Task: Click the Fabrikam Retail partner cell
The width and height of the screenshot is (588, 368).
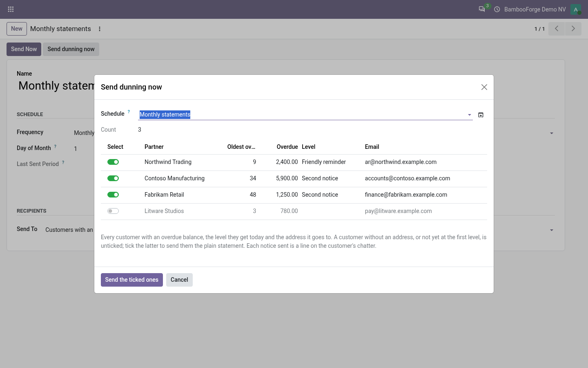Action: click(164, 195)
